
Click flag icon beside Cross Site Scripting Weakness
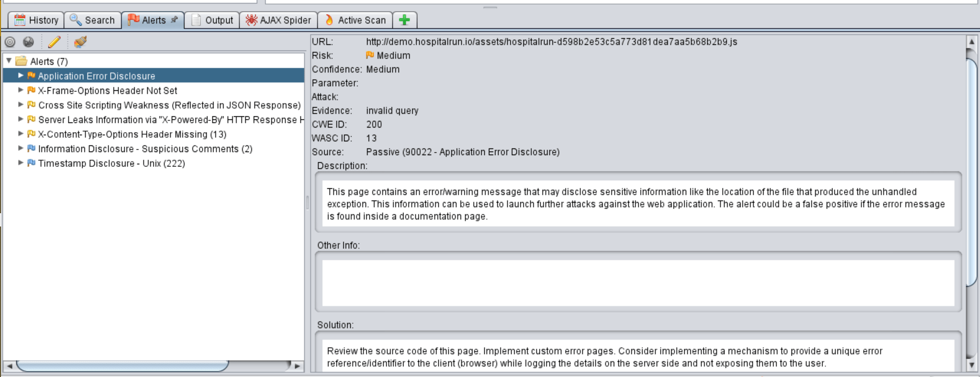(31, 105)
